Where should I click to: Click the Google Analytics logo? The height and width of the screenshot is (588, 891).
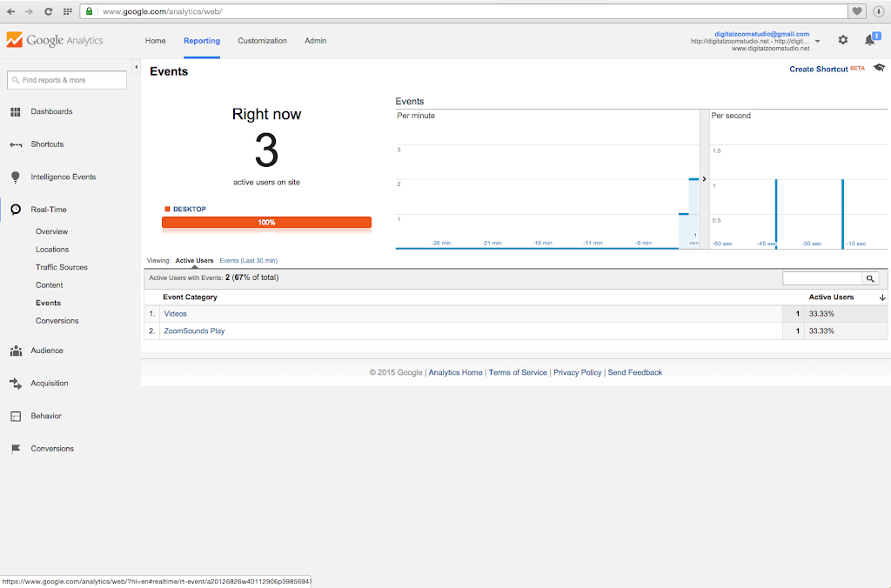click(x=55, y=40)
